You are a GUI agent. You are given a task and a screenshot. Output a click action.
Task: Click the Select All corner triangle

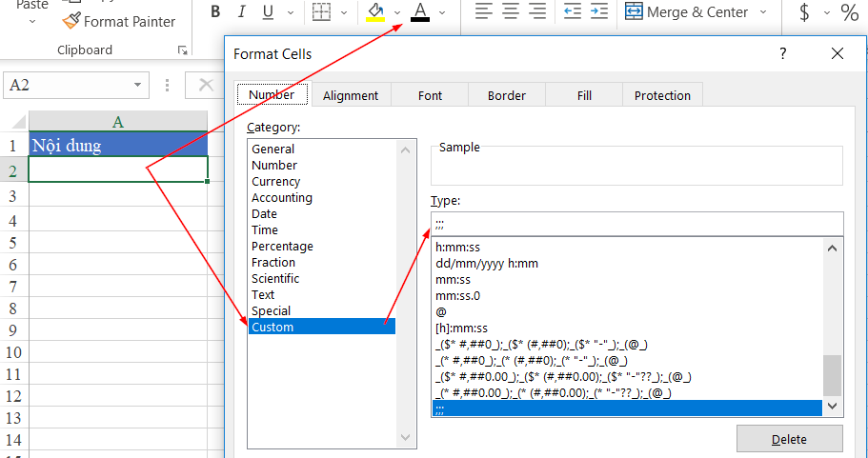[18, 121]
